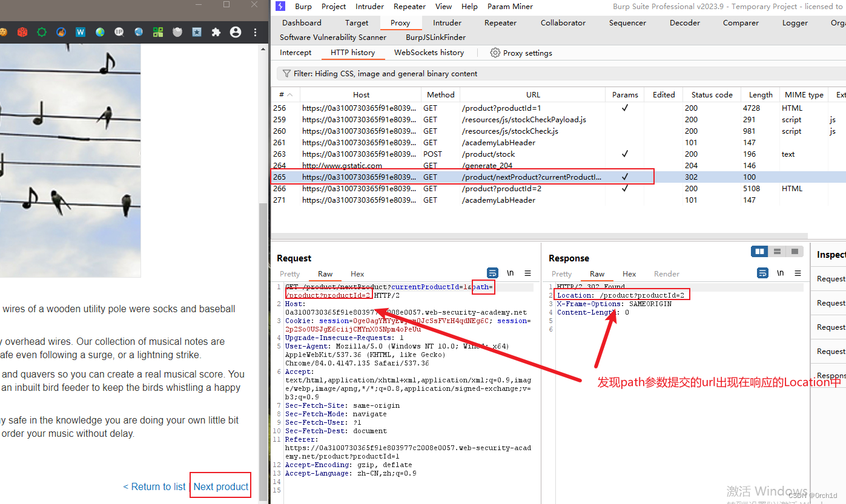Switch to the Decoder tab
This screenshot has width=846, height=504.
coord(684,22)
